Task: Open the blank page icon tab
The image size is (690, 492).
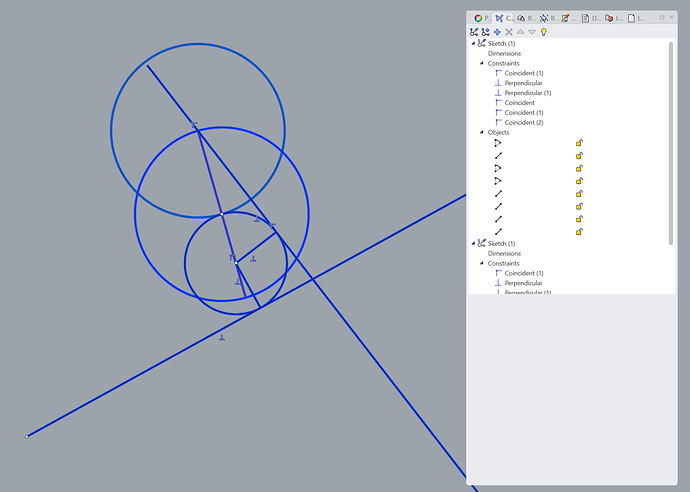Action: tap(635, 18)
